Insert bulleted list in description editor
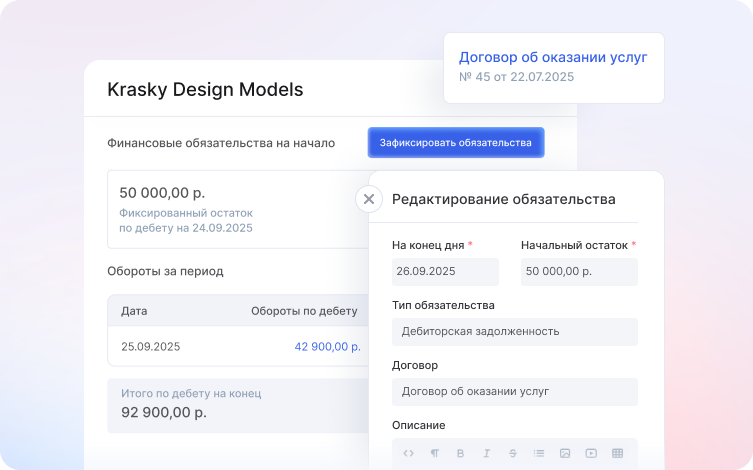This screenshot has height=470, width=753. pos(539,453)
